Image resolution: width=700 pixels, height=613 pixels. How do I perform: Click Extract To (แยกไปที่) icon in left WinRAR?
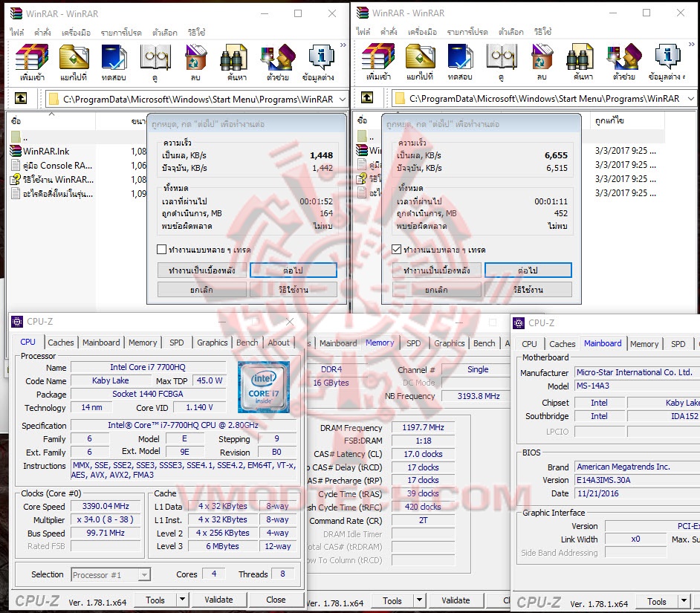click(74, 57)
